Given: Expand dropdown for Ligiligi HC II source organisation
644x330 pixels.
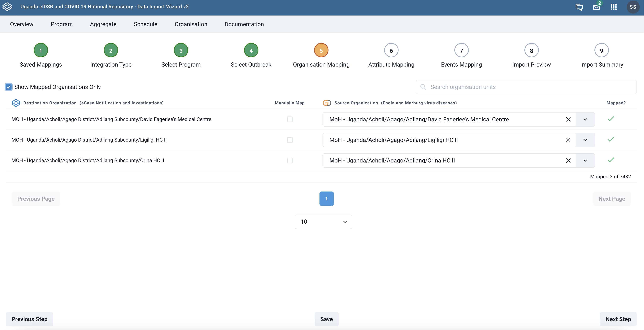Looking at the screenshot, I should click(585, 140).
